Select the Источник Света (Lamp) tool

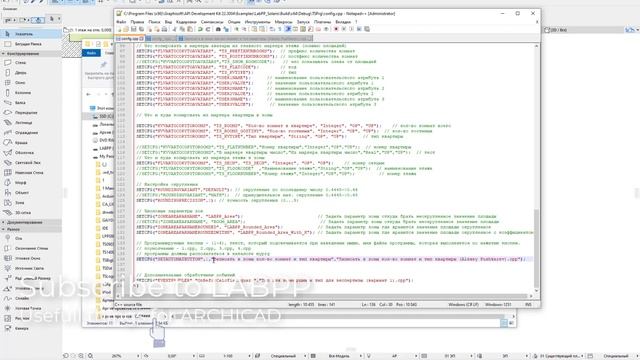point(31,268)
